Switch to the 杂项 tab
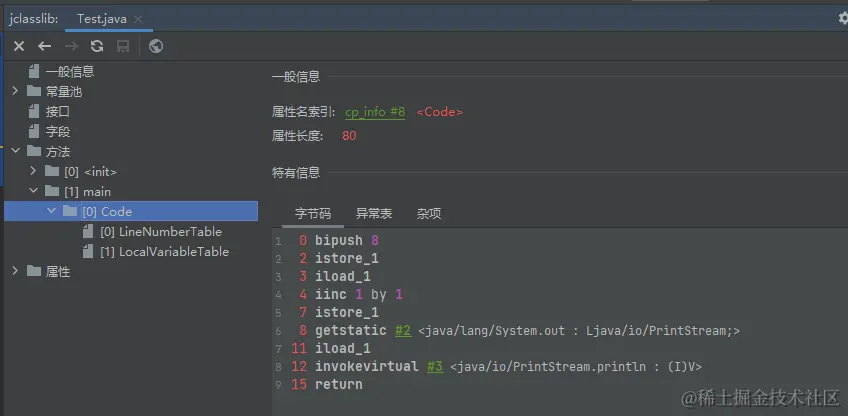Viewport: 848px width, 416px height. pyautogui.click(x=429, y=213)
